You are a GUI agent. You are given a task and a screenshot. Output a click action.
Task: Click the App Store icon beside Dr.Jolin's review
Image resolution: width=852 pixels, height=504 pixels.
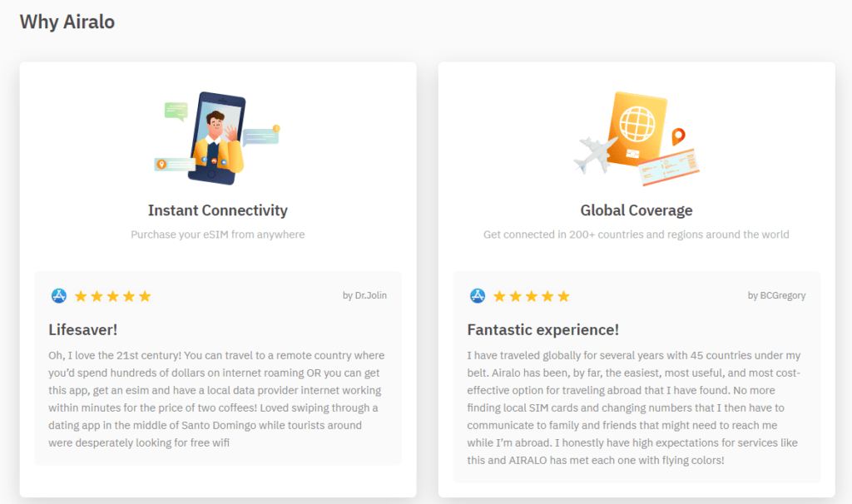pyautogui.click(x=59, y=295)
